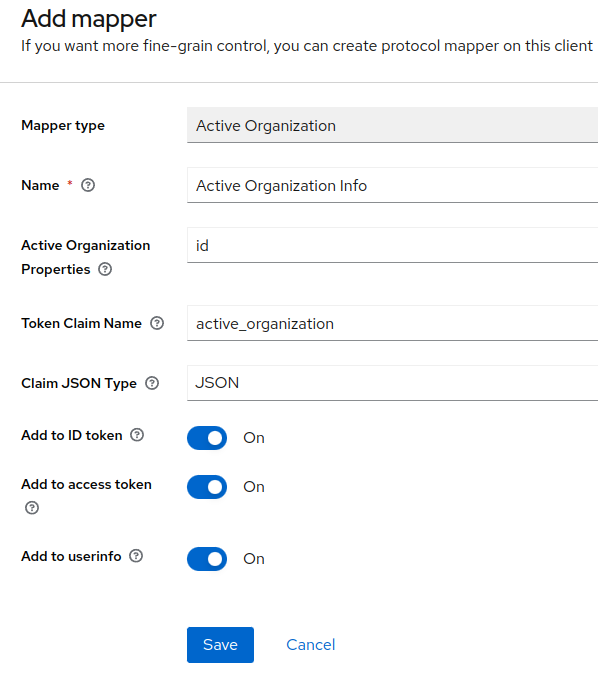Save the new mapper

coord(220,645)
